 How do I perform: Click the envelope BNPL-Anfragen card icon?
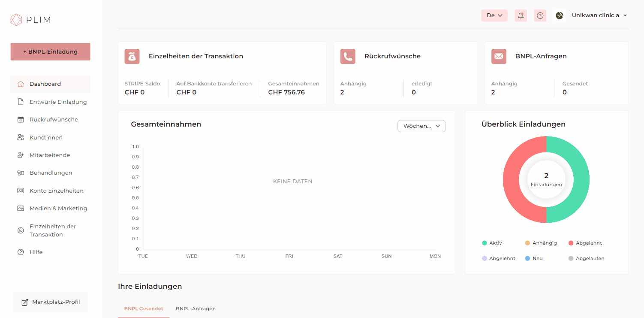(x=499, y=56)
